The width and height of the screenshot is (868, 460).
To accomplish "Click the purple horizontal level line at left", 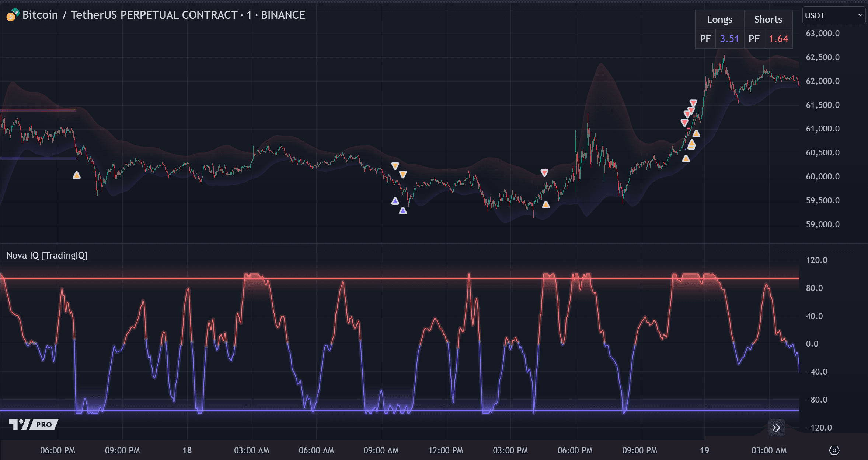I will click(38, 158).
